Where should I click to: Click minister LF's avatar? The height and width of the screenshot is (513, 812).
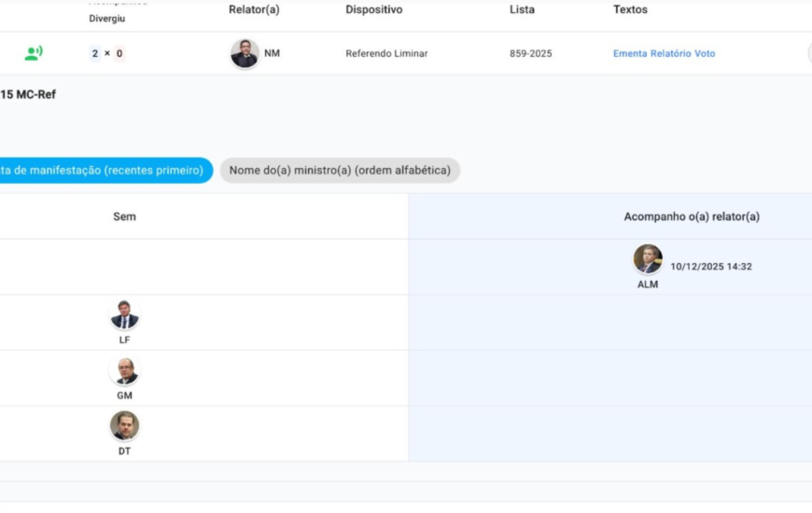pos(124,315)
